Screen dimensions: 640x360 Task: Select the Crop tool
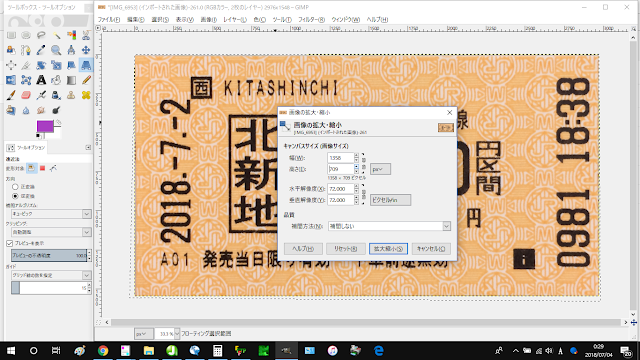tap(26, 65)
